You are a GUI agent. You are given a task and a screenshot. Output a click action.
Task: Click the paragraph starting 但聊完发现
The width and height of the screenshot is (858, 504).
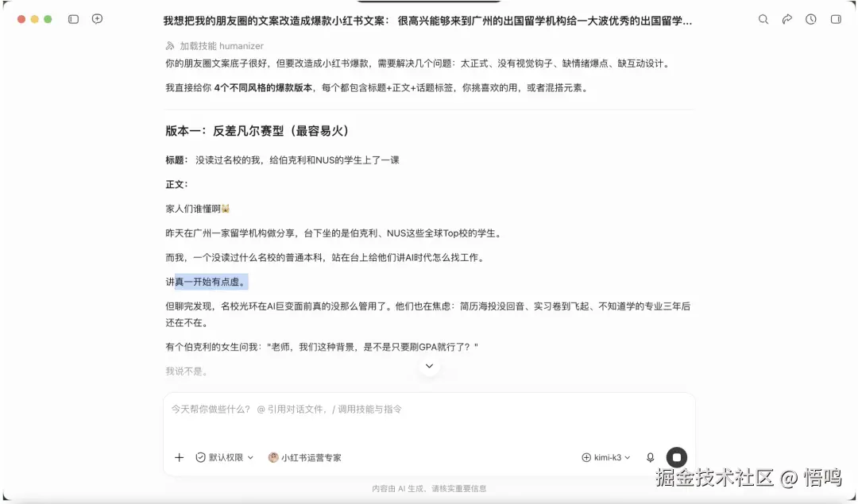(428, 314)
